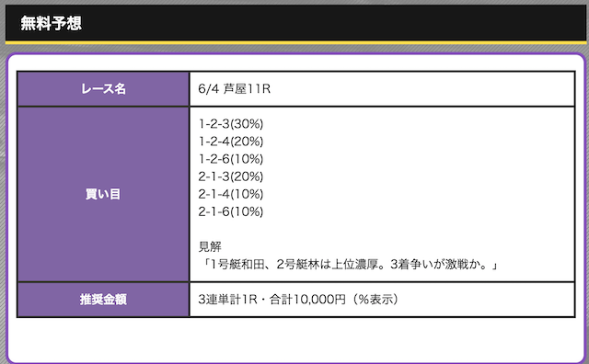The image size is (589, 364).
Task: Click the 3連単計1R・合計10,000円 amount text
Action: click(x=271, y=300)
